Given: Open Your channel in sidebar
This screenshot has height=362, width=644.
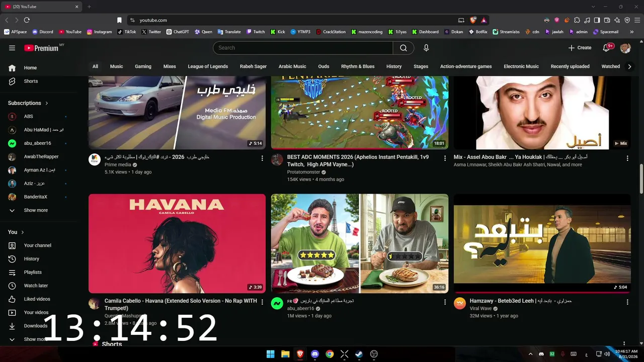Looking at the screenshot, I should pos(36,245).
